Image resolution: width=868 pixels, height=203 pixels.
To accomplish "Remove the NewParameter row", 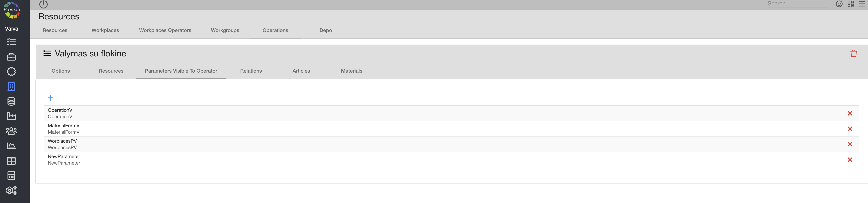I will coord(849,160).
